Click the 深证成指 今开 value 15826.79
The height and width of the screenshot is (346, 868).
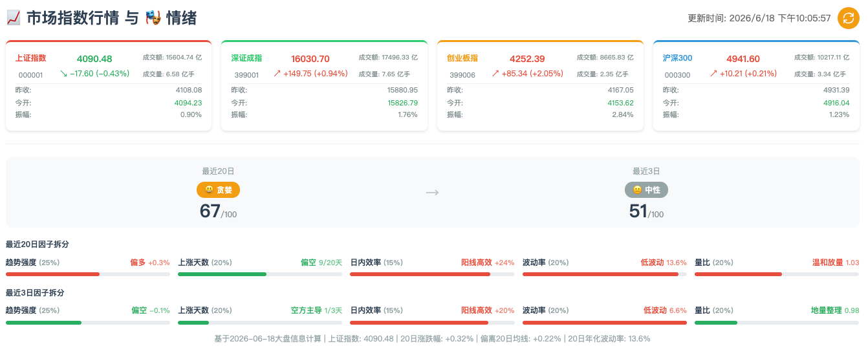(402, 103)
